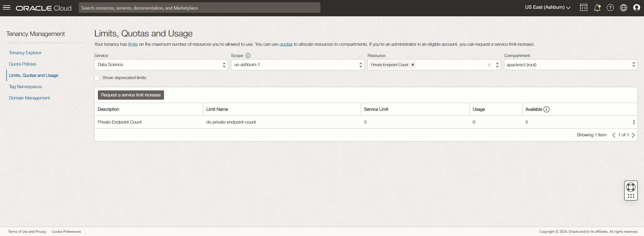
Task: Open the Scope dropdown showing us-ashburn-1
Action: 298,65
